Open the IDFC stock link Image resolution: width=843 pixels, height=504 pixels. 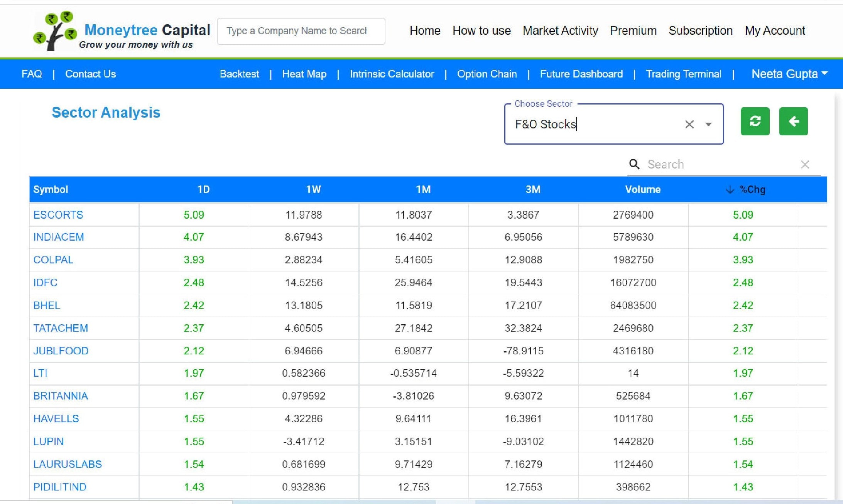click(x=45, y=282)
